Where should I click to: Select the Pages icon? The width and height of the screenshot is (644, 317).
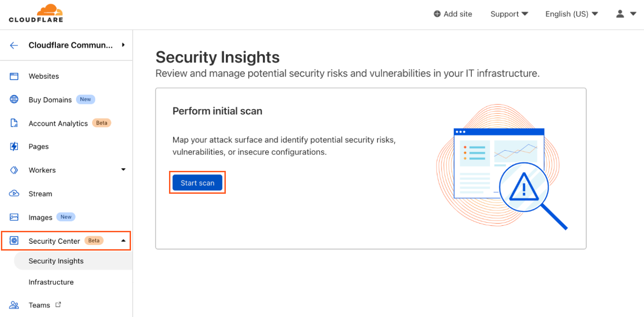point(14,146)
